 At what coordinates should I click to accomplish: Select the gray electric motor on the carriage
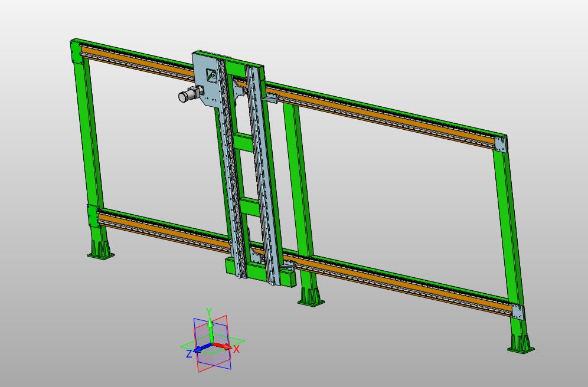191,94
